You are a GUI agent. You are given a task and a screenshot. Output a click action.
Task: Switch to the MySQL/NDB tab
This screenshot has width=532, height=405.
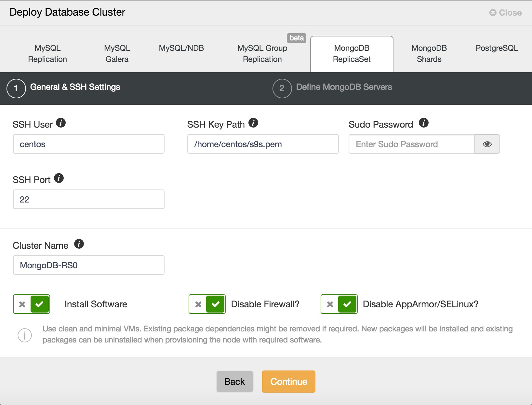click(x=181, y=48)
